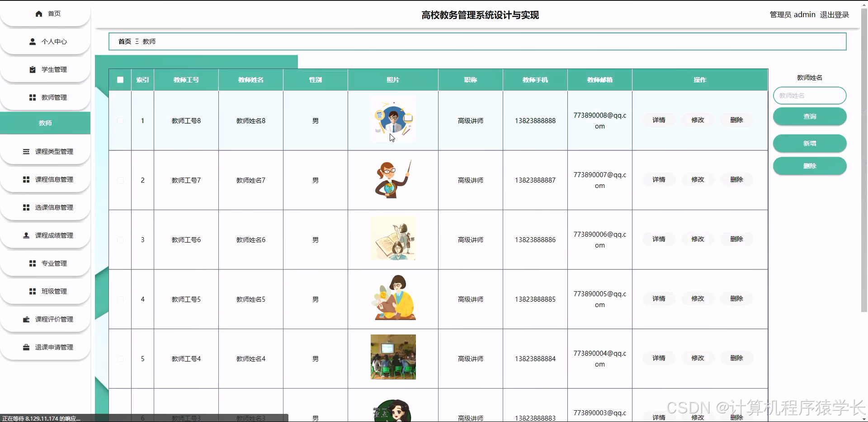The height and width of the screenshot is (422, 868).
Task: Open 学生管理 via its grid icon
Action: [32, 69]
